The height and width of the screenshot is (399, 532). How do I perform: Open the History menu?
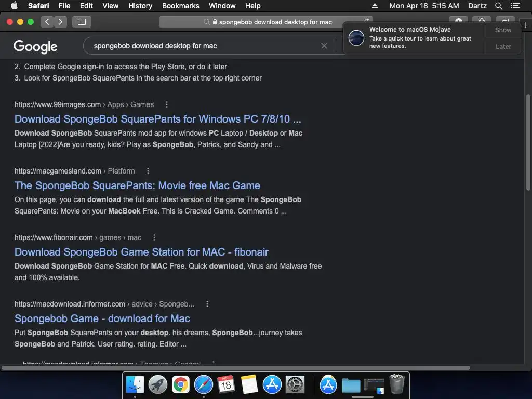[x=140, y=6]
